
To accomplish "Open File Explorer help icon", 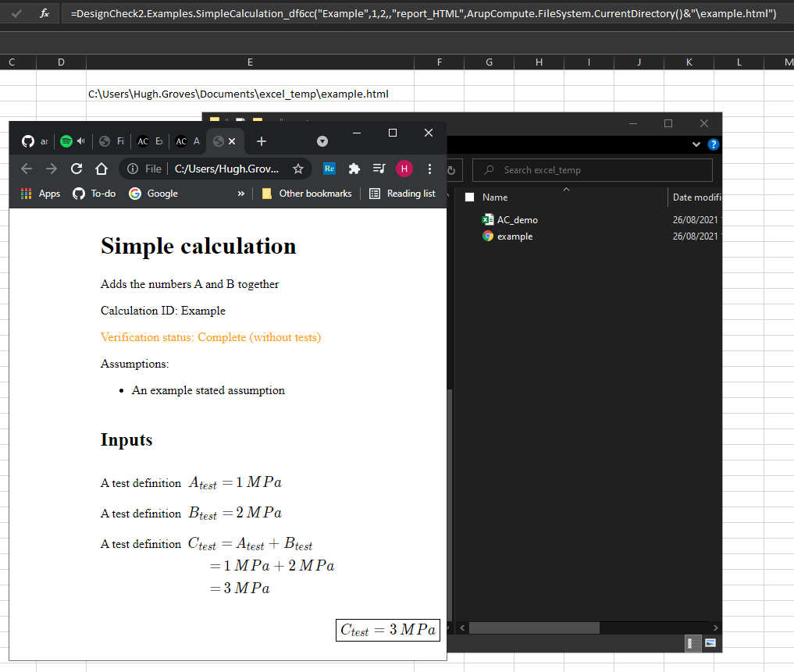I will pyautogui.click(x=713, y=144).
